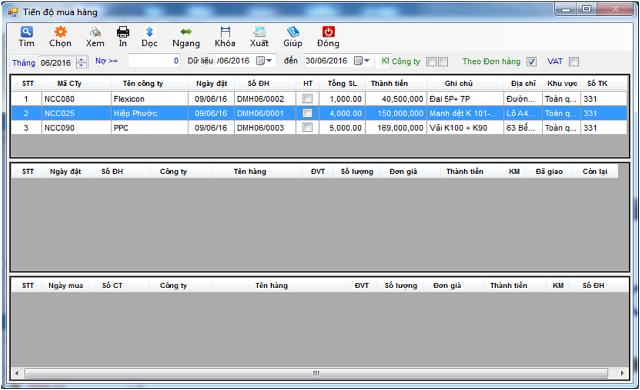
Task: Click the app icon in title bar
Action: click(x=13, y=12)
